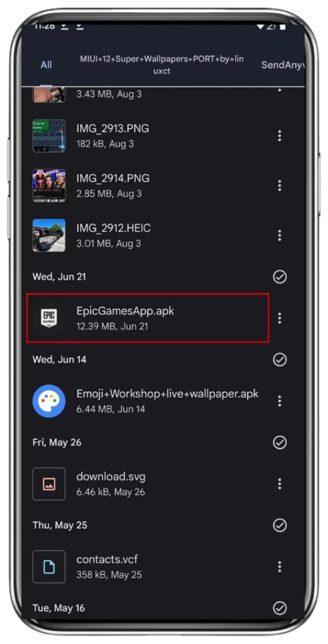Open more options for download.svg
The height and width of the screenshot is (644, 328).
[x=280, y=484]
